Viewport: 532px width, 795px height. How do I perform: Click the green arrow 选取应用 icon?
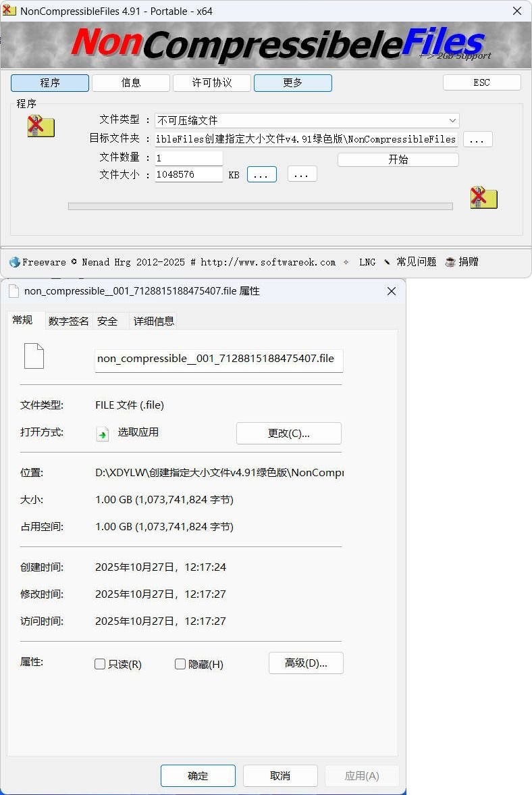click(x=103, y=434)
